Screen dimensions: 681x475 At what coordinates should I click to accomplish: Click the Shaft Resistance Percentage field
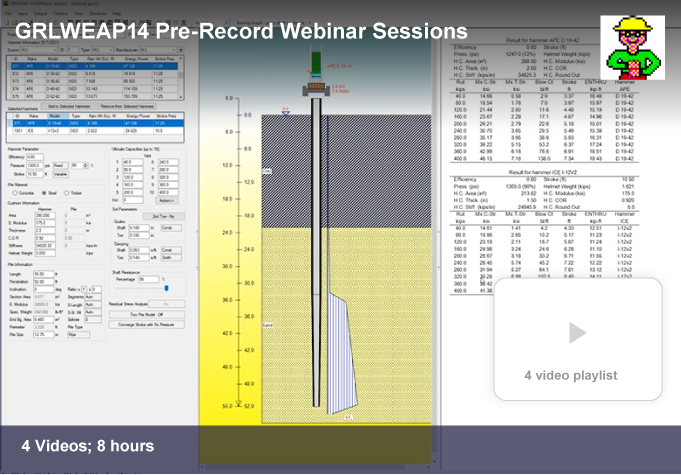(x=149, y=279)
